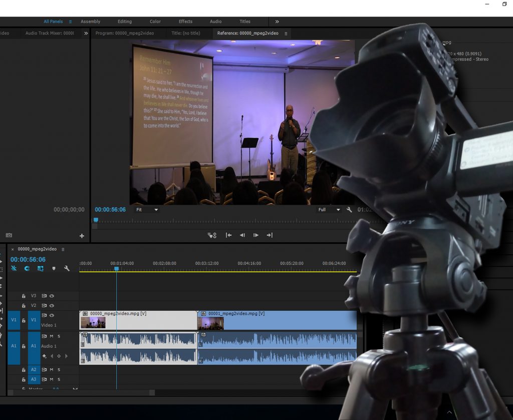Go to previous keyframe on Audio 1
The image size is (513, 420).
point(52,356)
